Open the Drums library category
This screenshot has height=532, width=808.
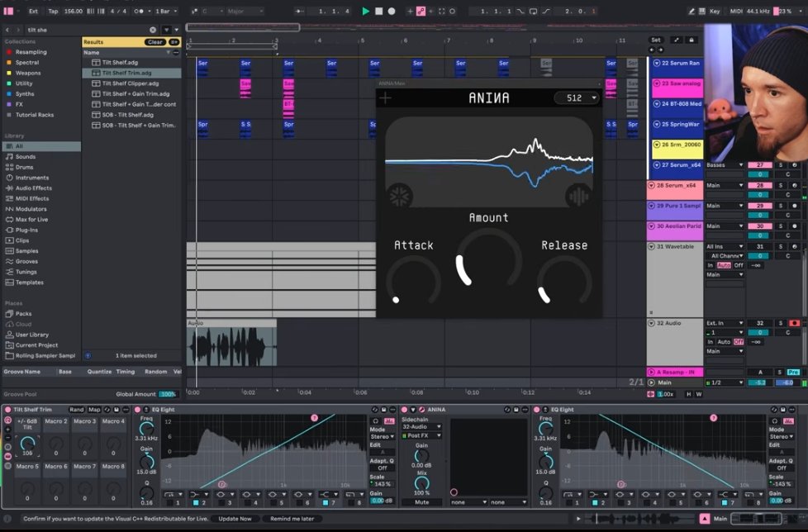24,168
